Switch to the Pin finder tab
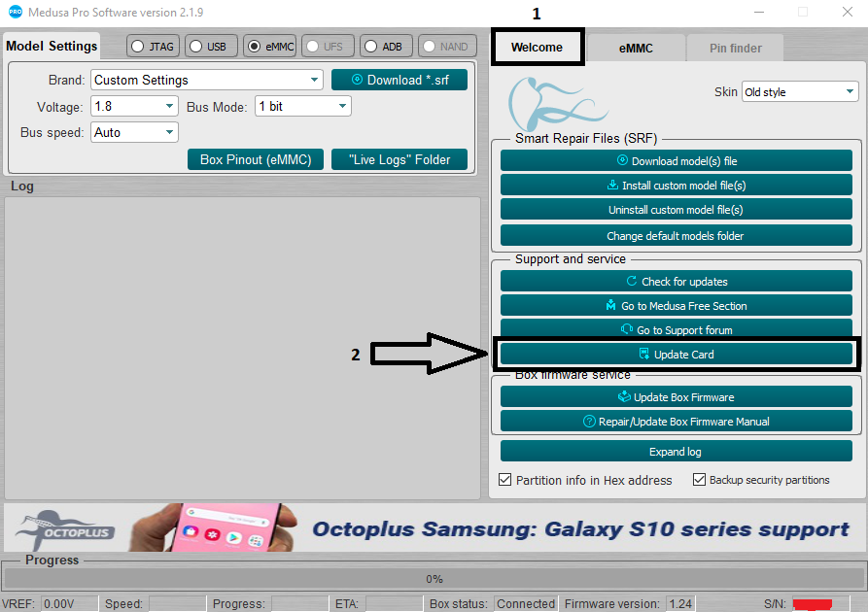Viewport: 868px width, 612px height. coord(735,49)
